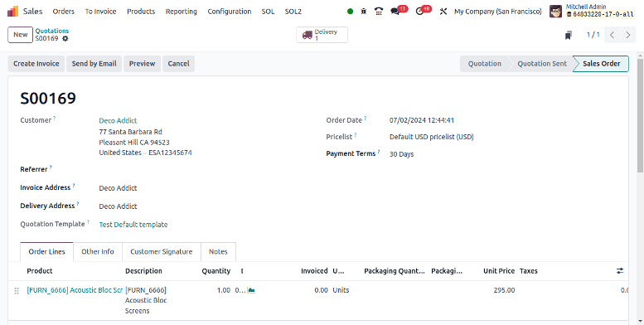Click Pricelist field Default USD pricelist
This screenshot has height=325, width=644.
[431, 137]
